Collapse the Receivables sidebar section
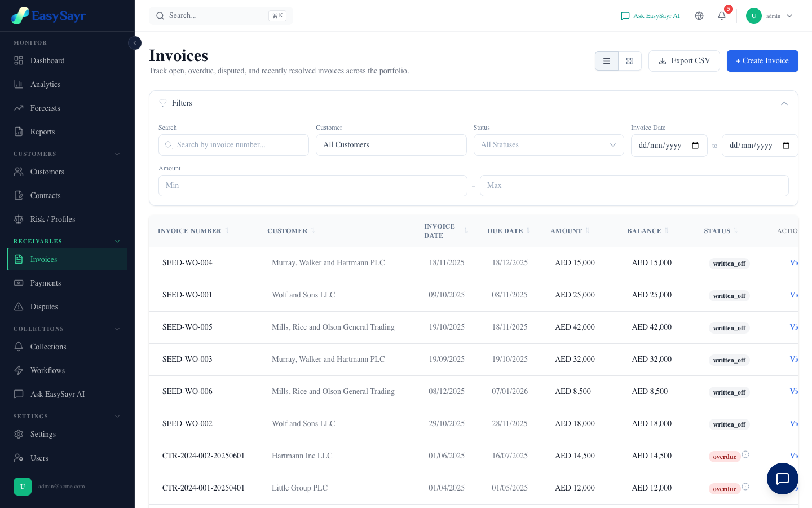Image resolution: width=812 pixels, height=508 pixels. [117, 242]
